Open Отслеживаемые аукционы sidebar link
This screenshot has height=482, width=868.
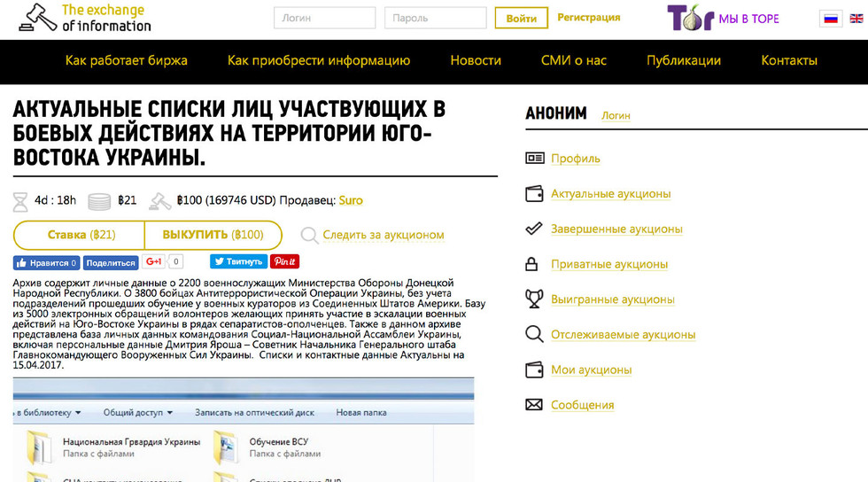623,335
